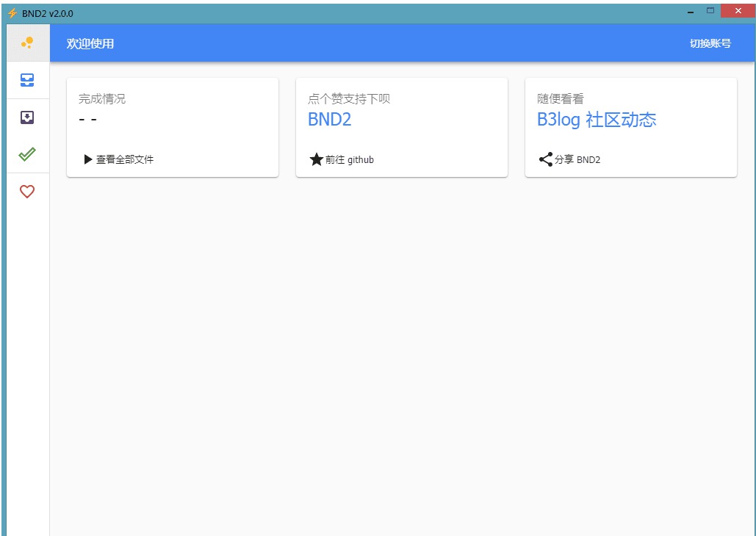The height and width of the screenshot is (536, 756).
Task: Open the blue inbox files sidebar icon
Action: [27, 80]
